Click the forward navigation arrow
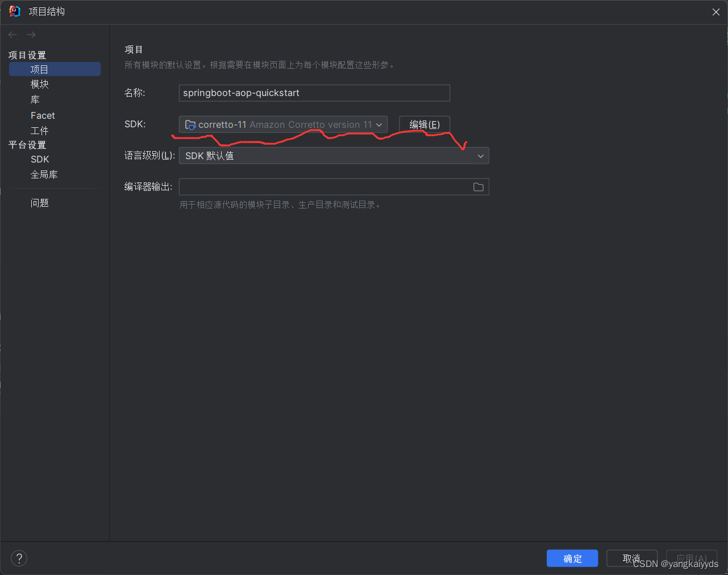 point(31,35)
